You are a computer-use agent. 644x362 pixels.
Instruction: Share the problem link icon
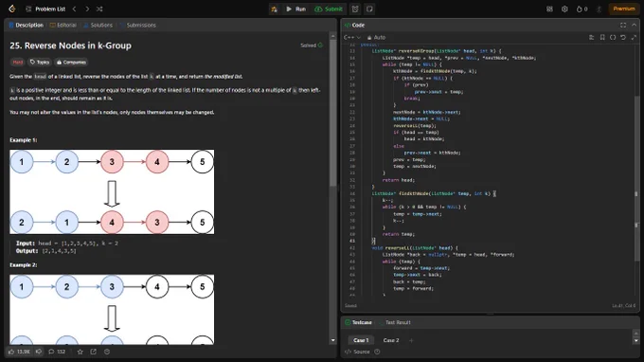[x=93, y=352]
